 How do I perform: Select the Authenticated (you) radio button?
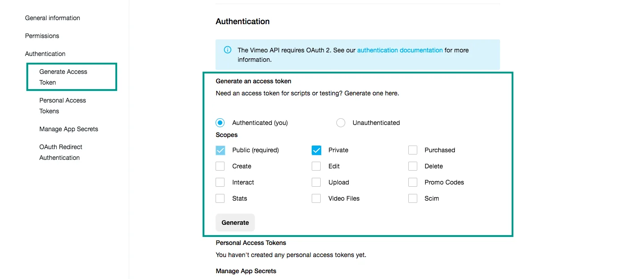220,123
